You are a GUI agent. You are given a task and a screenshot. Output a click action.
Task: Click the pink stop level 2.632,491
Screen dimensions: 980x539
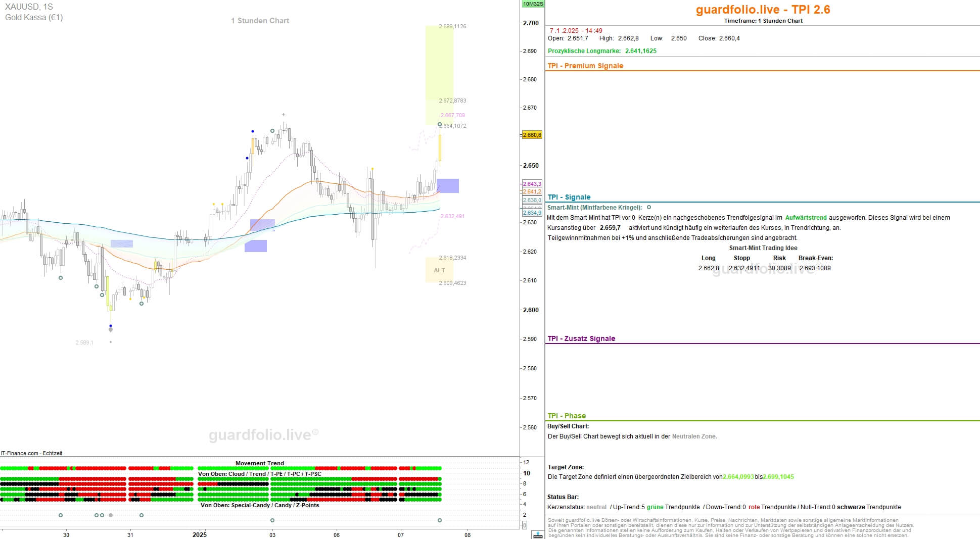point(452,216)
